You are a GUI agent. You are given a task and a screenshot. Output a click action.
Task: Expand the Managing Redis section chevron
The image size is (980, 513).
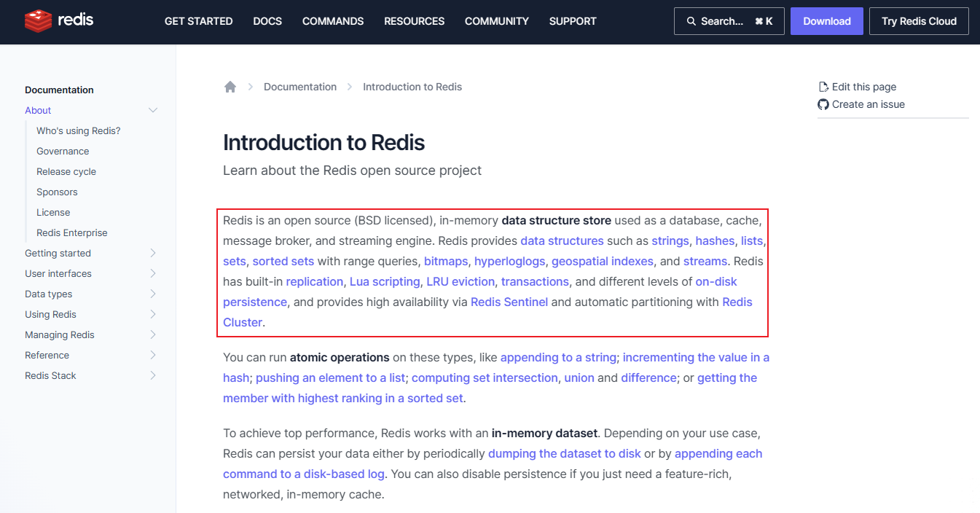[x=153, y=334]
